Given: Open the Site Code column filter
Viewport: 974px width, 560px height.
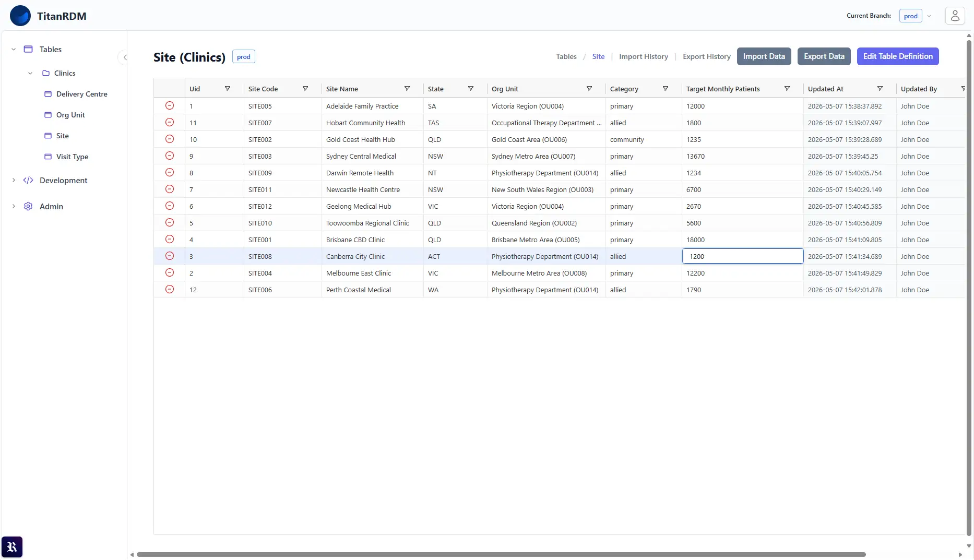Looking at the screenshot, I should (x=305, y=89).
